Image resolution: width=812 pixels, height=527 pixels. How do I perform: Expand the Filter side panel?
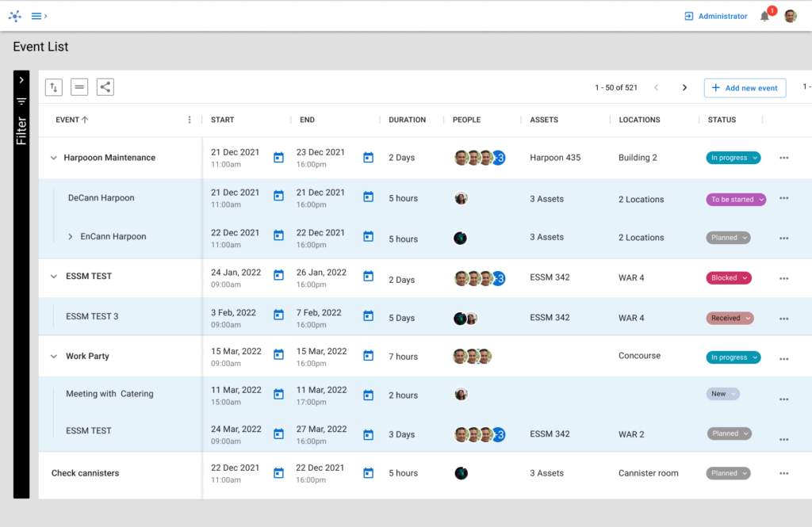pyautogui.click(x=21, y=80)
